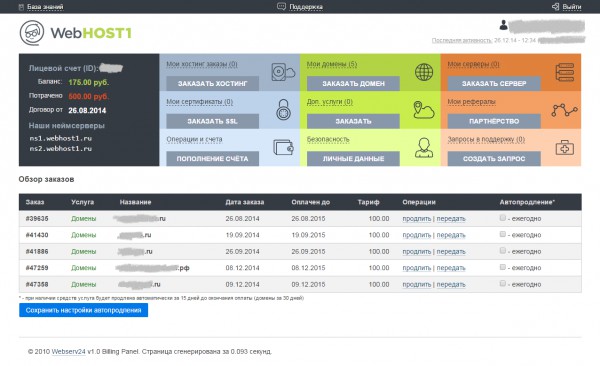This screenshot has width=600, height=366.
Task: Click передать for order #47259
Action: [451, 268]
